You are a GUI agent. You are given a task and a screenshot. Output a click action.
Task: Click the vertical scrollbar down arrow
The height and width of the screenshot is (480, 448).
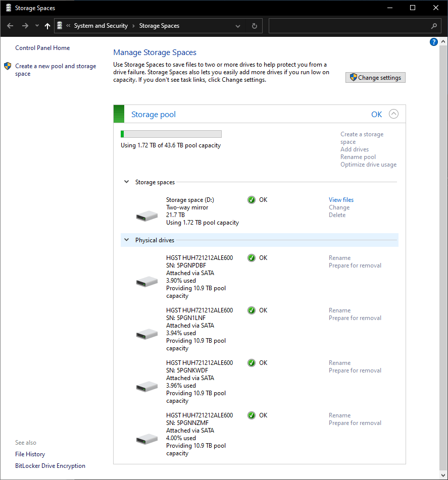click(x=443, y=475)
